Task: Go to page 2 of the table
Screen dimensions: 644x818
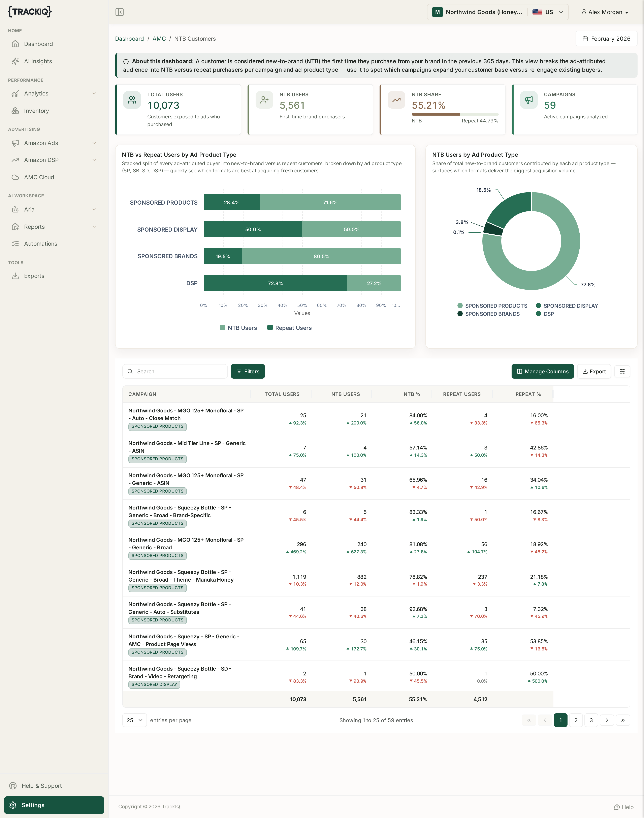Action: tap(576, 720)
